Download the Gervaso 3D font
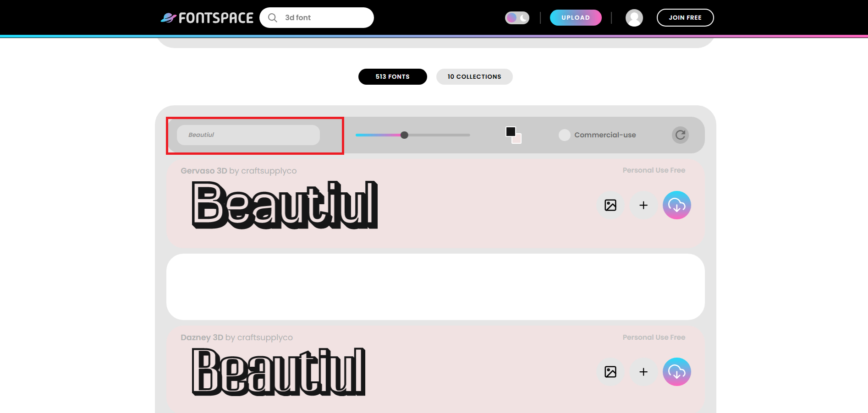868x413 pixels. pyautogui.click(x=676, y=205)
